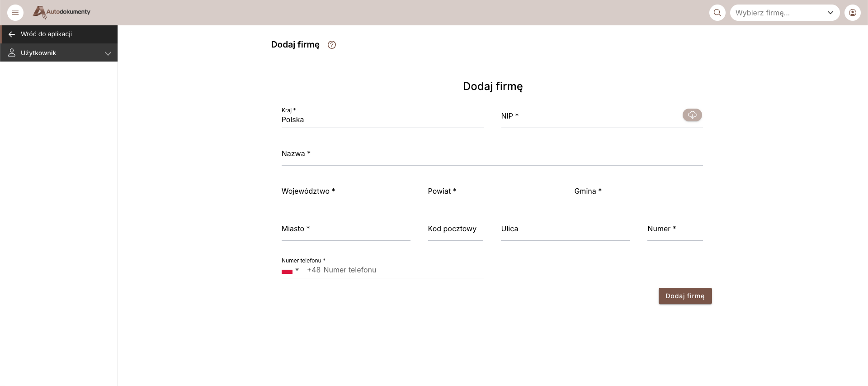Image resolution: width=868 pixels, height=386 pixels.
Task: Click the back arrow icon in sidebar
Action: [12, 34]
